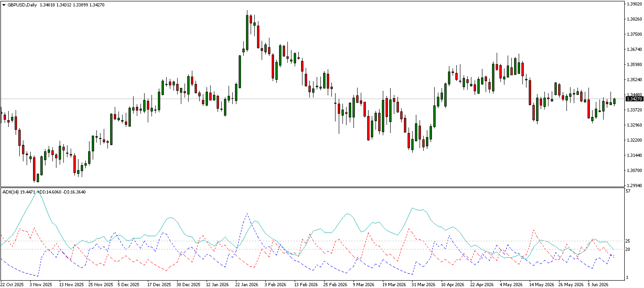Click price scale label 1.39020

[634, 4]
